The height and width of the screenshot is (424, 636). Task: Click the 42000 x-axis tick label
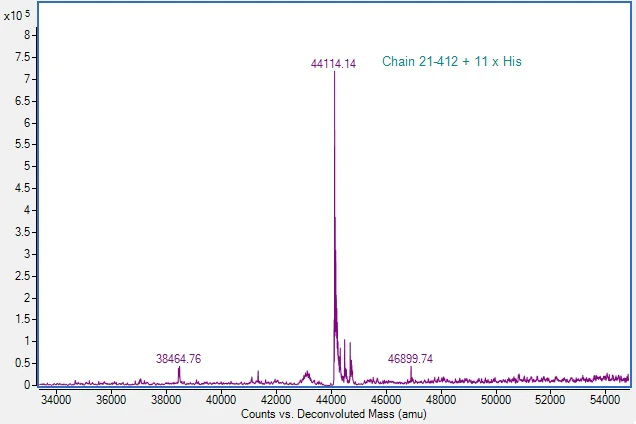[276, 400]
